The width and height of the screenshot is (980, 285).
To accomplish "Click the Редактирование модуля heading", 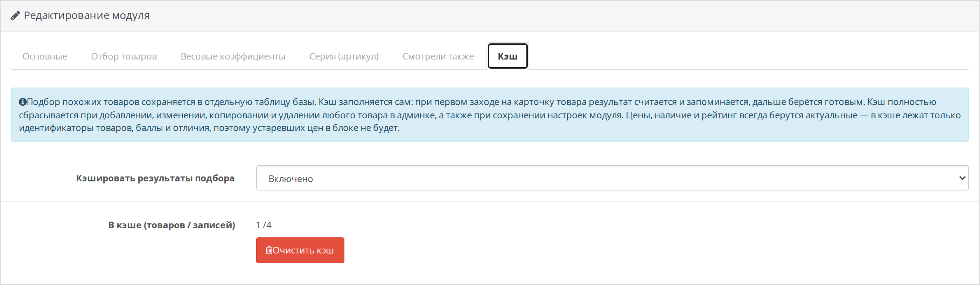I will pyautogui.click(x=87, y=16).
